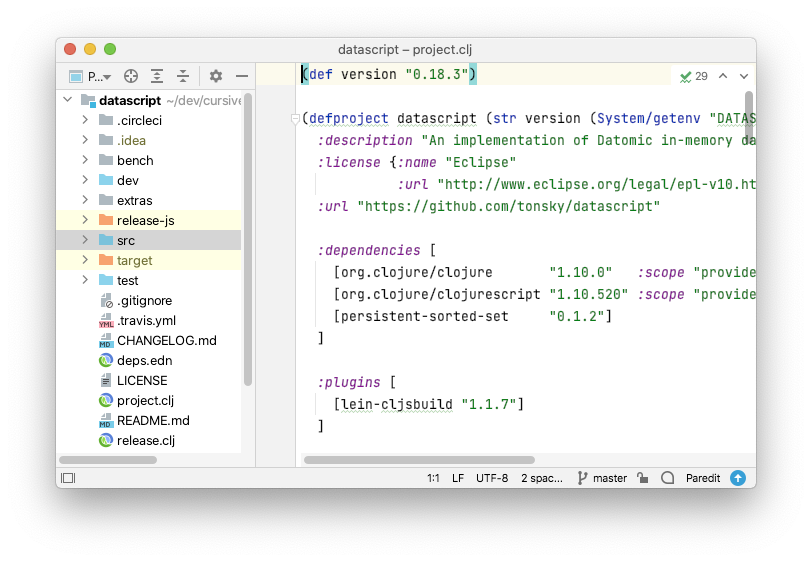Screen dimensions: 812x562
Task: Expand the .idea folder
Action: (85, 140)
